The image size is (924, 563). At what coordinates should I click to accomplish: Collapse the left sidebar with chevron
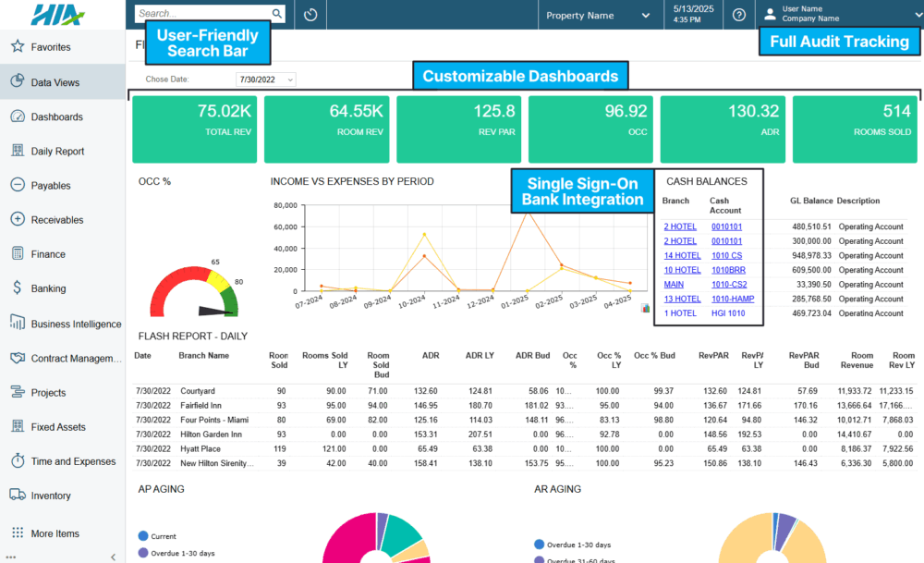click(113, 557)
